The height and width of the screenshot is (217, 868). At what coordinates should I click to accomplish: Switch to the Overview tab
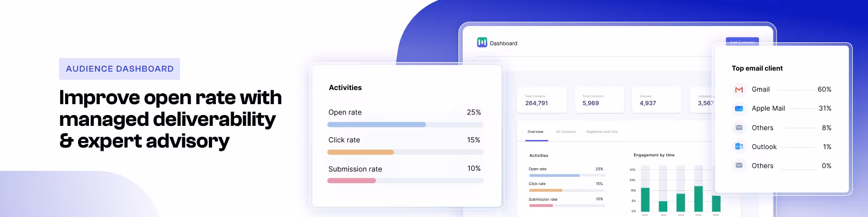[535, 132]
